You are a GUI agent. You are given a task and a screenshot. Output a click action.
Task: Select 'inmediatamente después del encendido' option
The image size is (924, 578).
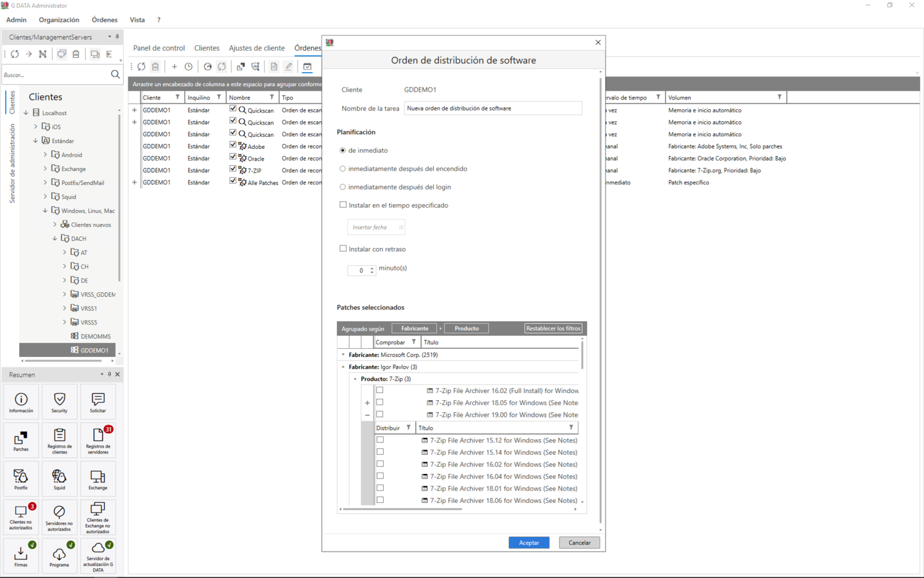(x=343, y=169)
